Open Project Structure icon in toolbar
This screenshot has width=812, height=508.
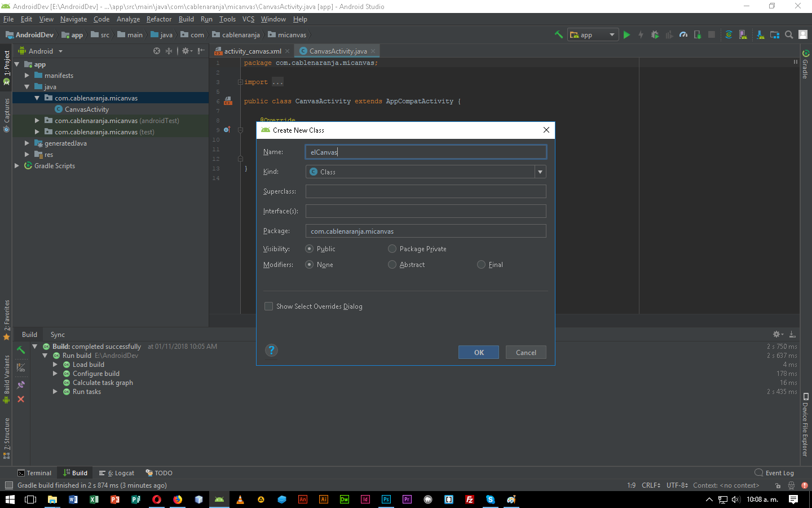point(775,34)
